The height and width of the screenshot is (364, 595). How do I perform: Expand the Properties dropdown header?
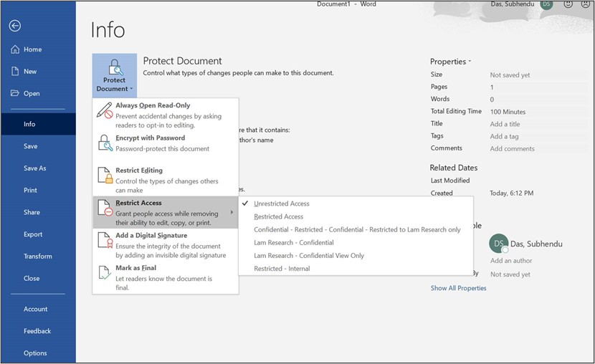[x=450, y=62]
